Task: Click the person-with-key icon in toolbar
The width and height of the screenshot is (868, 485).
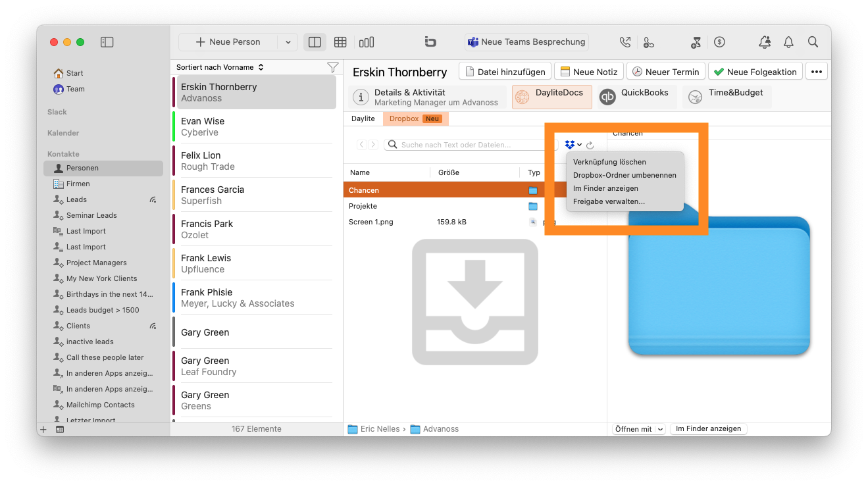Action: click(649, 42)
